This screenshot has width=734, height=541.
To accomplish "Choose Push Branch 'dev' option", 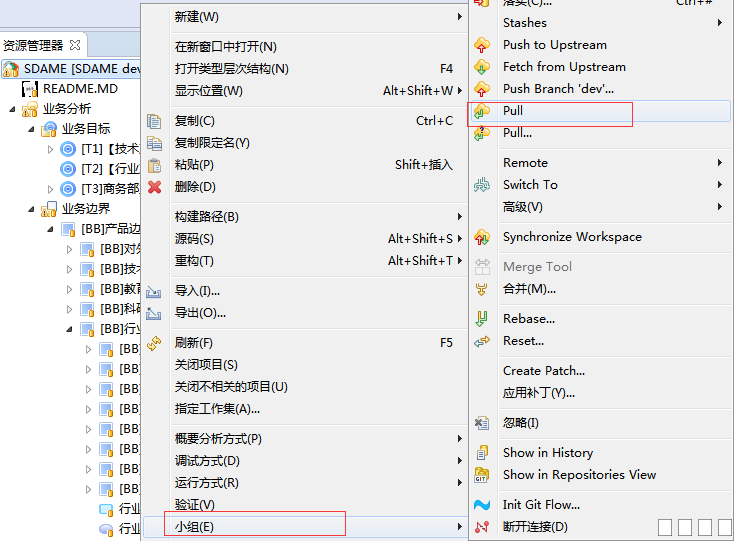I will [557, 89].
